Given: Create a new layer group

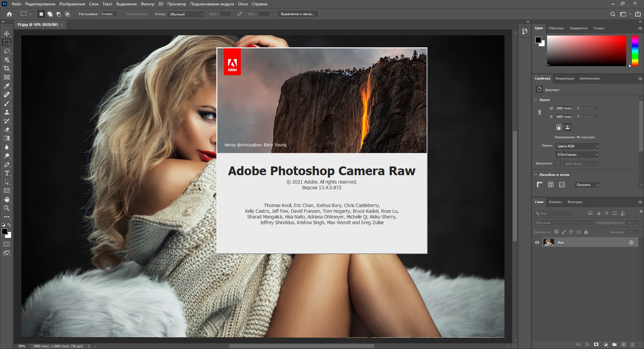Looking at the screenshot, I should click(614, 344).
